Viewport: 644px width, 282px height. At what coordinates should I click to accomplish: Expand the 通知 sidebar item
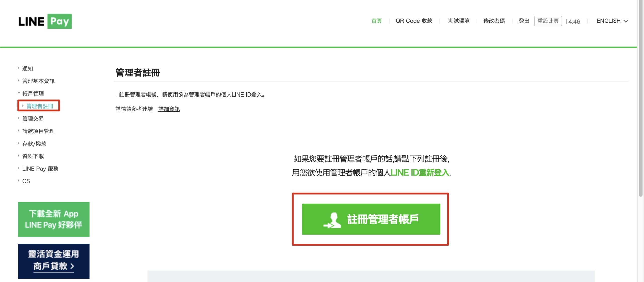(27, 68)
